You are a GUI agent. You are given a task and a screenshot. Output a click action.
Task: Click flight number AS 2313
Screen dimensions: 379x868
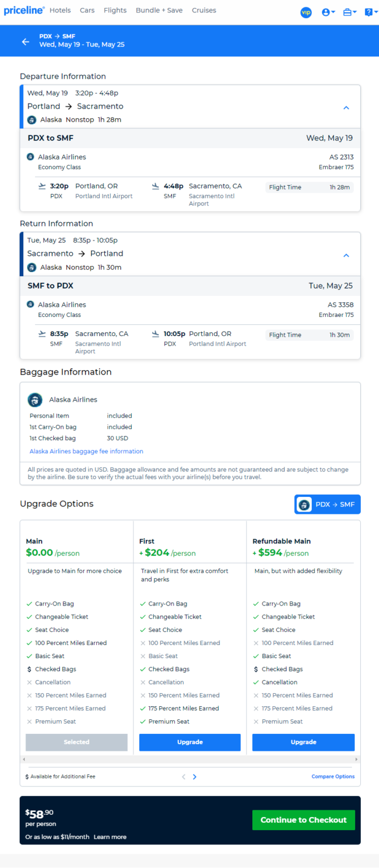[342, 157]
